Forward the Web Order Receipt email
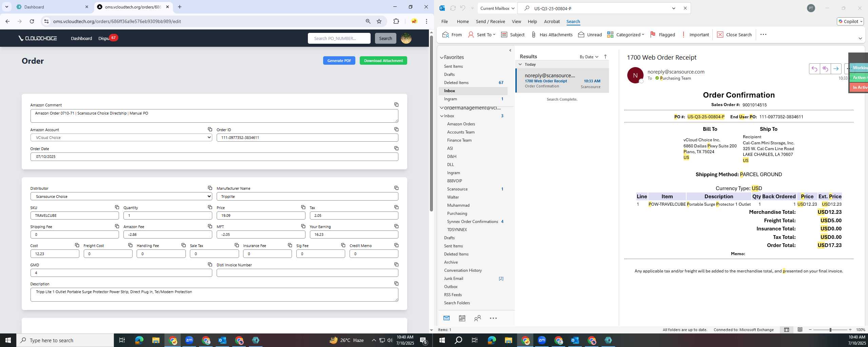Viewport: 868px width, 347px height. [836, 69]
